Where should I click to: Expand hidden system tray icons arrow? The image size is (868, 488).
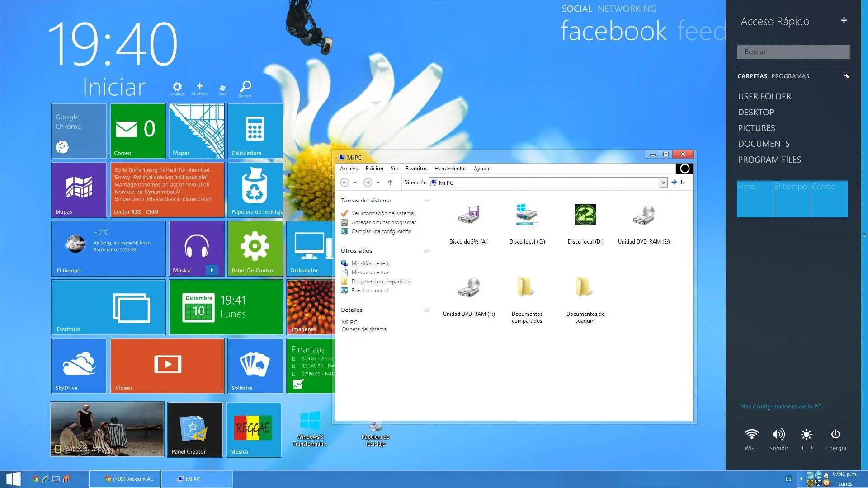801,479
